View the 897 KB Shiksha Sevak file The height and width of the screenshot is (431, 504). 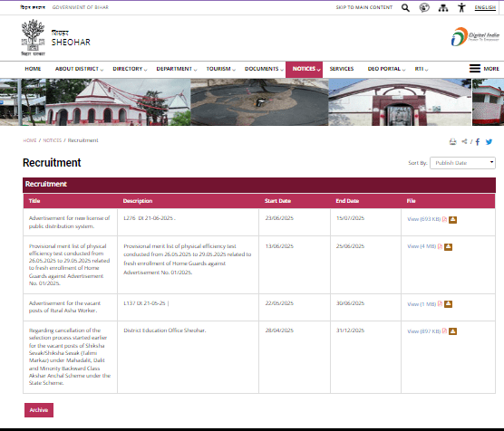[423, 331]
